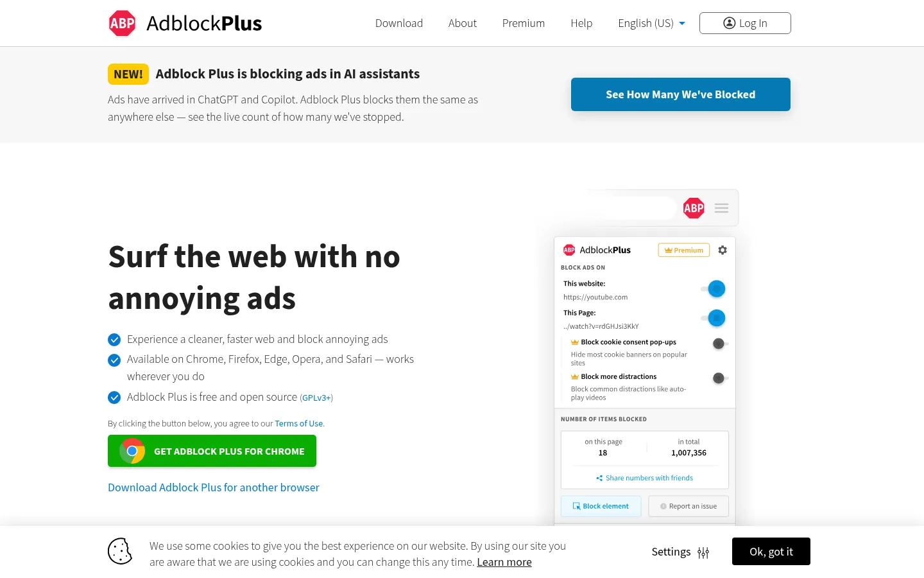Click the Block element button
Screen dimensions: 924x578
601,506
